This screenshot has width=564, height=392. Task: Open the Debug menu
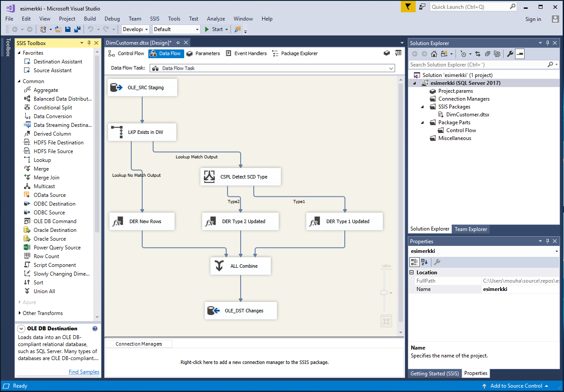(x=112, y=19)
